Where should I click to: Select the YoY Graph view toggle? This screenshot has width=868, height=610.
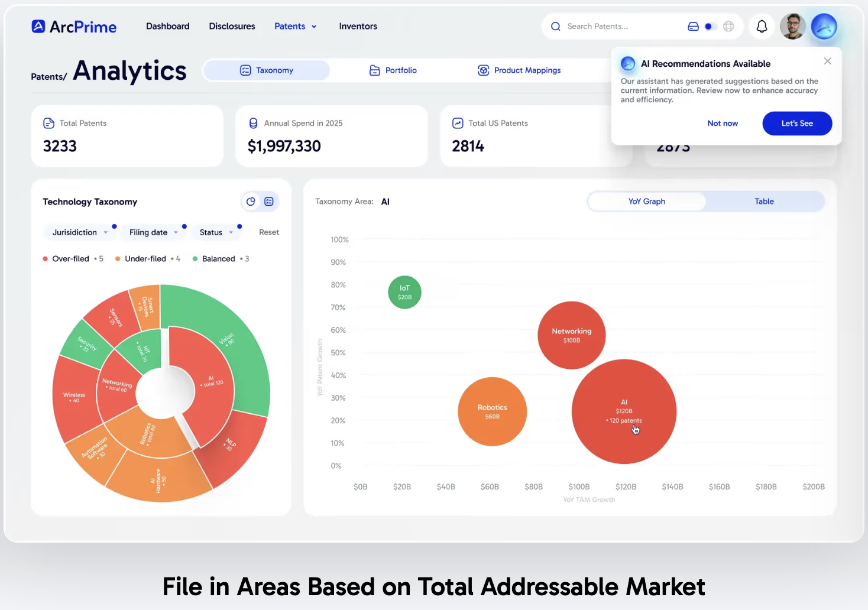click(647, 202)
